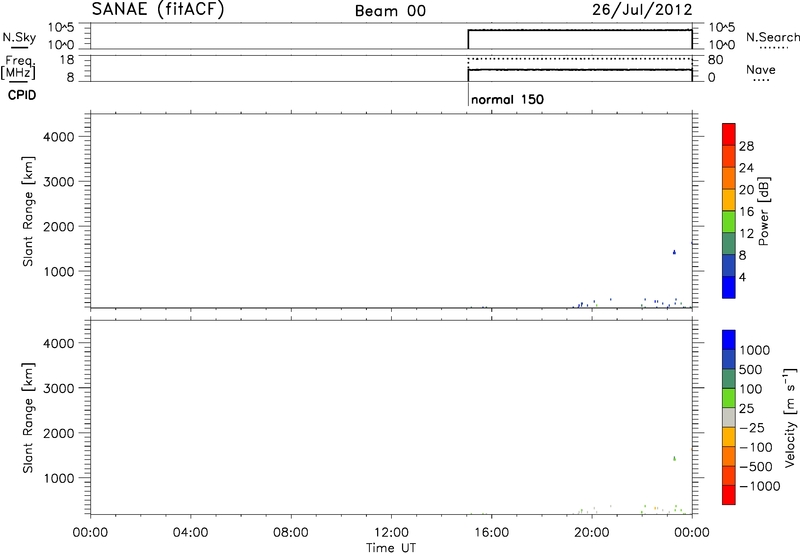Click the N.Search legend label

773,37
